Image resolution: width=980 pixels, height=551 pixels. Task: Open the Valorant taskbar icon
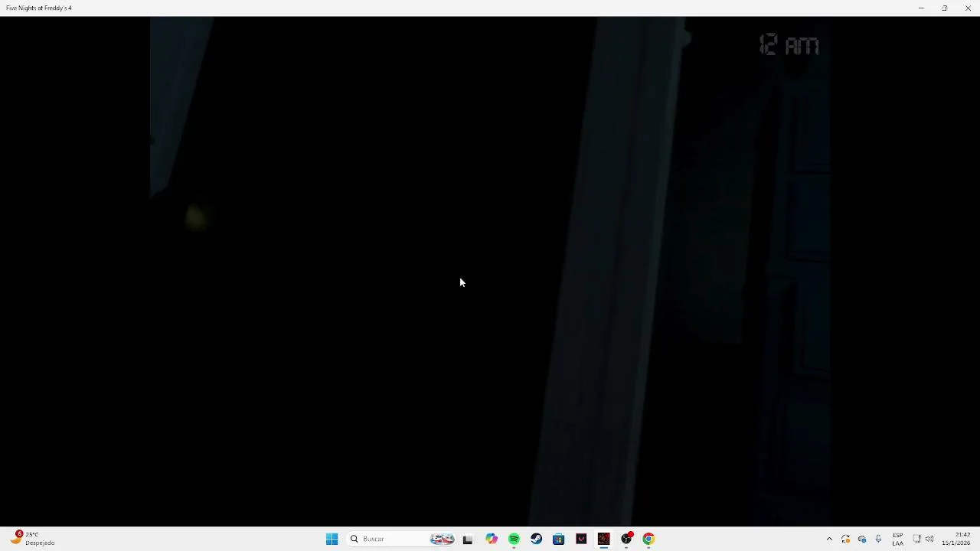[581, 539]
